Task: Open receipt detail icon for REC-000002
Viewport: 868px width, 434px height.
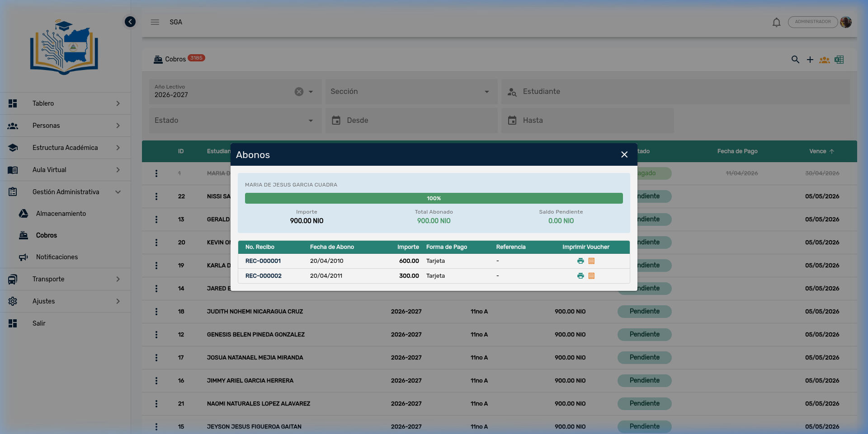Action: pos(591,276)
